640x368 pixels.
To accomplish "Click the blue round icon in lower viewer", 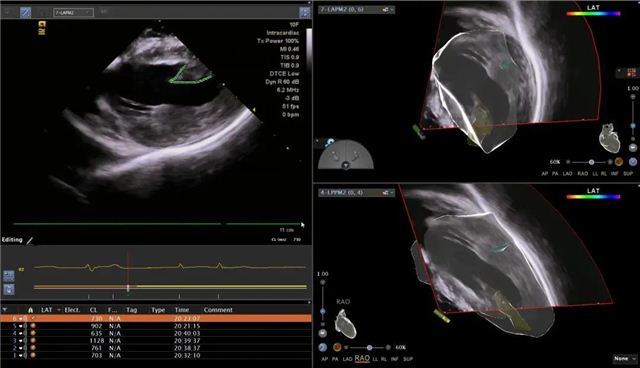I will [322, 347].
